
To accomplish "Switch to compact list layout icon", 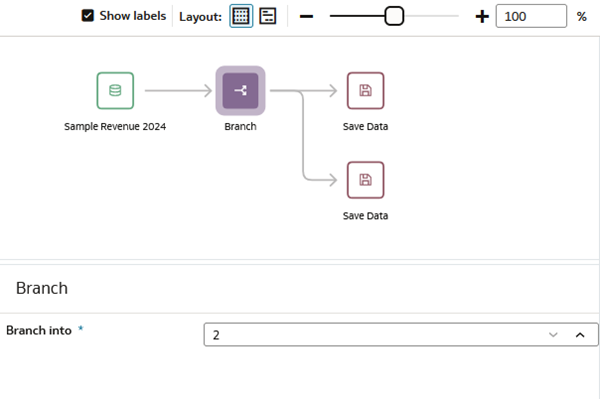I will (x=267, y=16).
